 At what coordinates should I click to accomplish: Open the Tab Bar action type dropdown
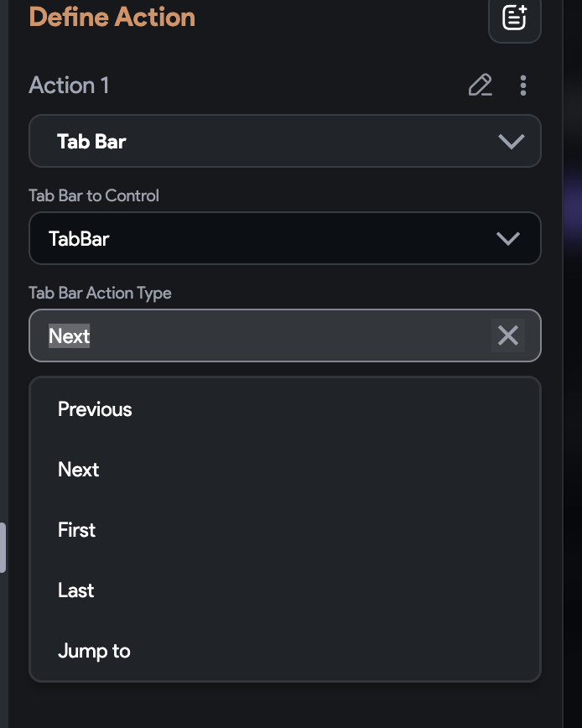(x=285, y=141)
